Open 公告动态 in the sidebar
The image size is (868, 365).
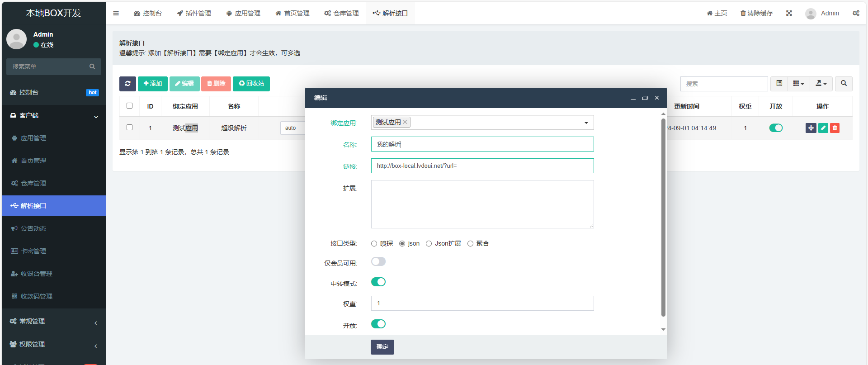point(54,228)
